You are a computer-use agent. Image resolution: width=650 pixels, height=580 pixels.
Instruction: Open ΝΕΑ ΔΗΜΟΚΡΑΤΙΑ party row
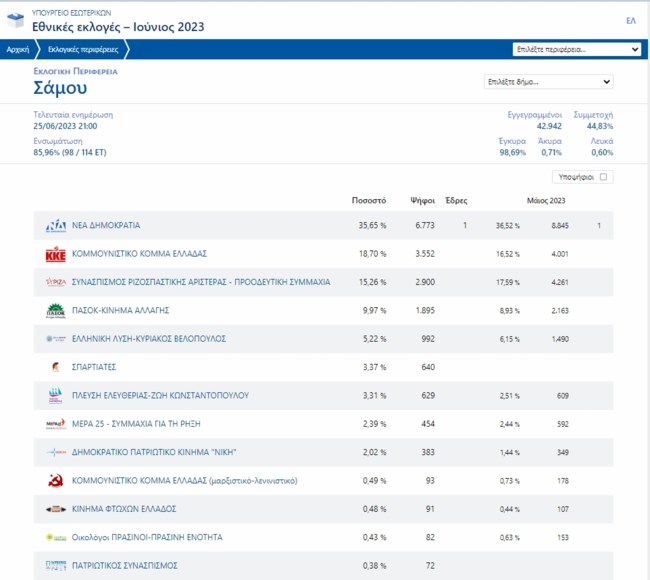tap(323, 226)
